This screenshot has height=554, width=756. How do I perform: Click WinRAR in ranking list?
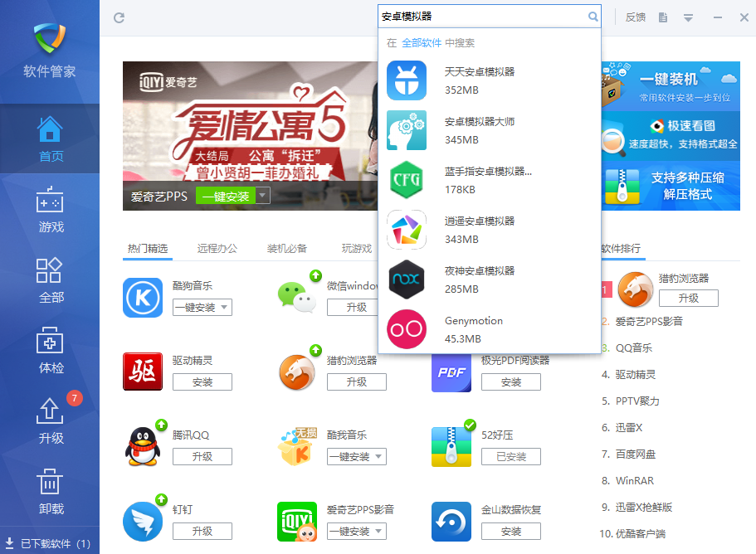(x=635, y=481)
